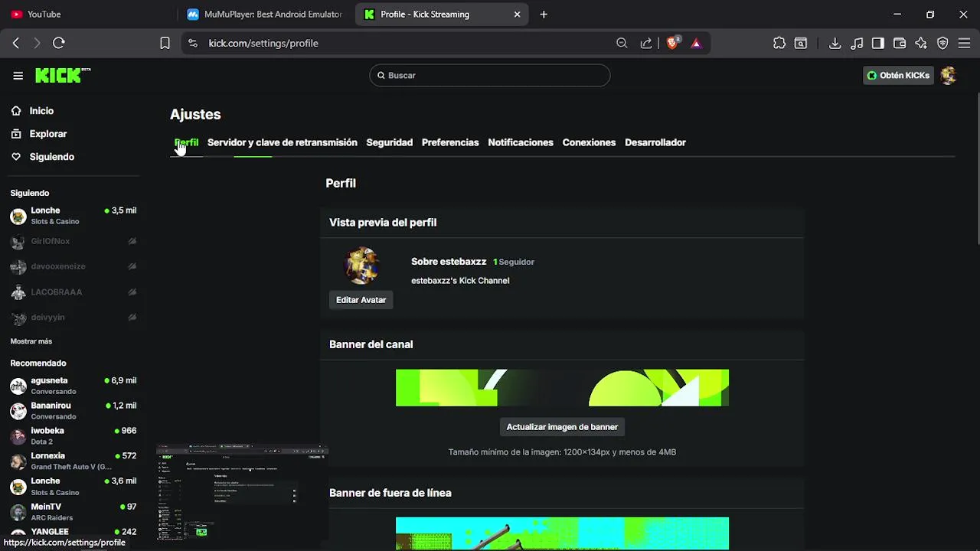Open the MeinTV ARC Raiders channel
980x551 pixels.
(73, 512)
